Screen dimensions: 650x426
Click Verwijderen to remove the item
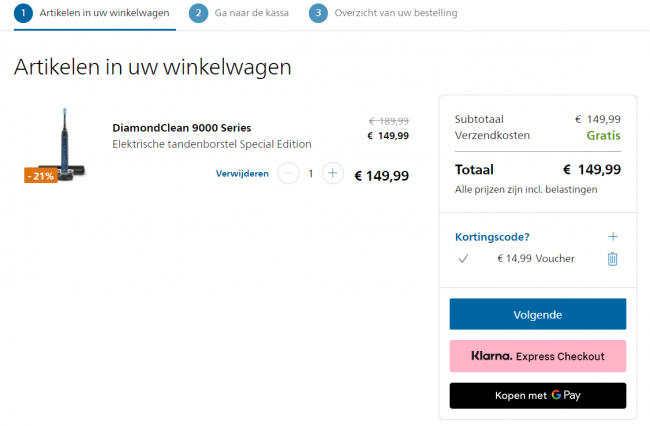242,174
